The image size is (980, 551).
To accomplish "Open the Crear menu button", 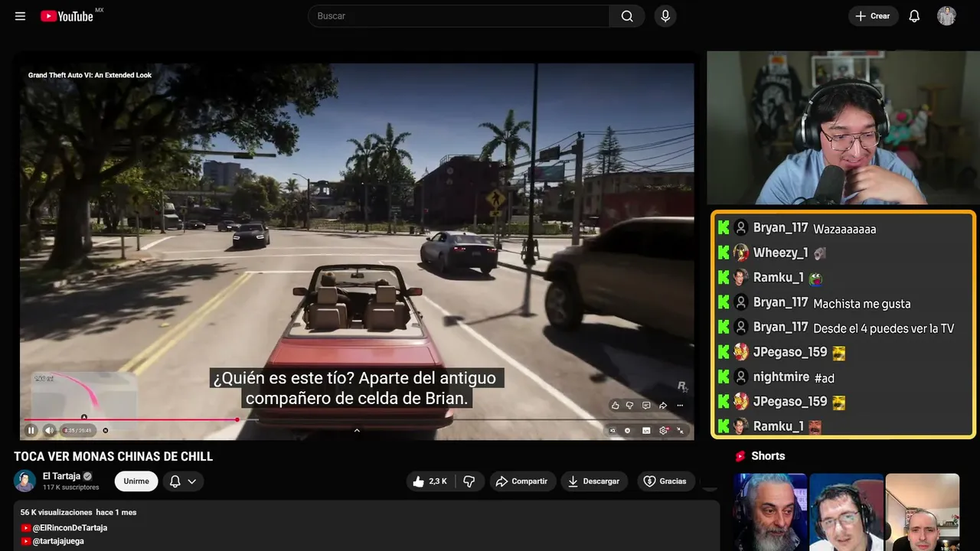I will (x=874, y=16).
